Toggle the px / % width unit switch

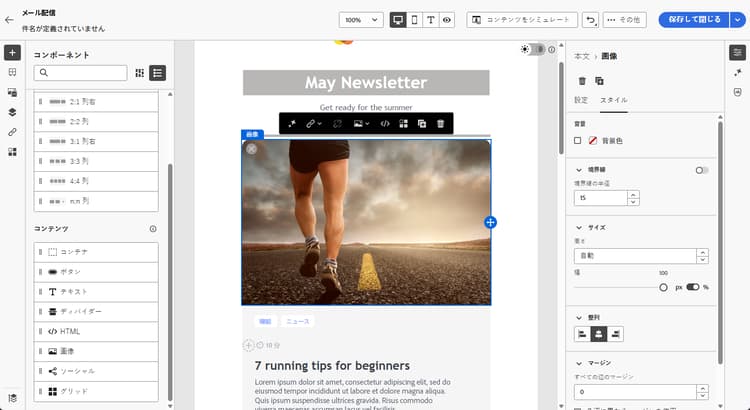[x=693, y=287]
